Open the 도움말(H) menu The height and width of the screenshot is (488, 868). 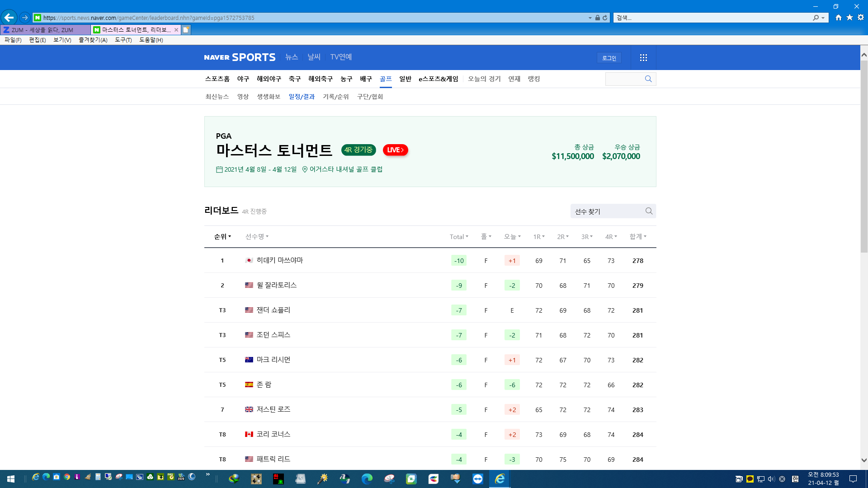[x=151, y=40]
